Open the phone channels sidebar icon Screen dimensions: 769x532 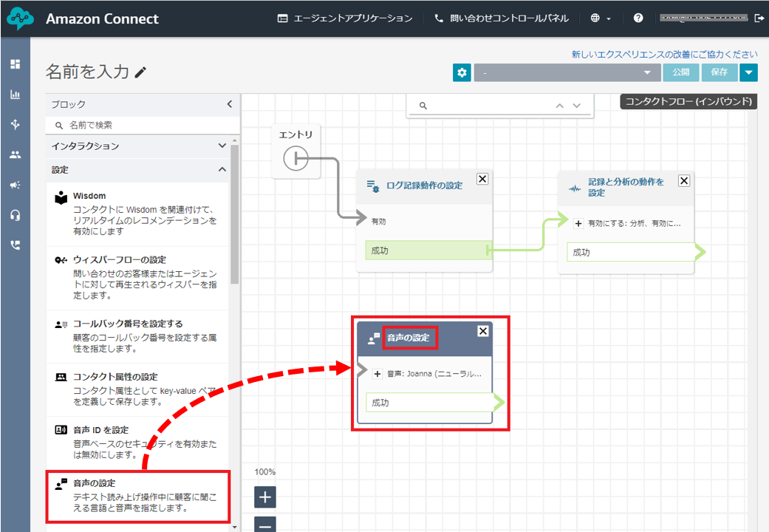[16, 245]
